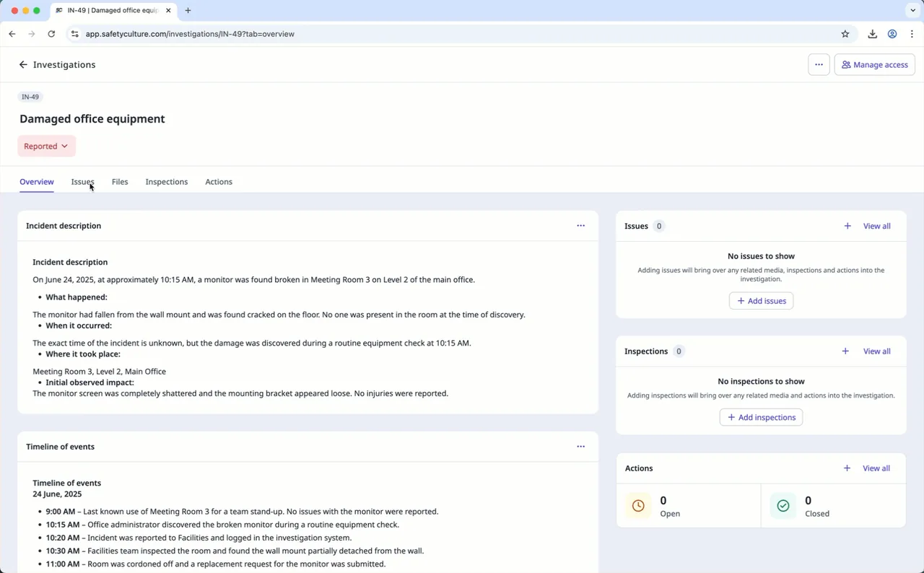Viewport: 924px width, 573px height.
Task: Switch to the Actions tab
Action: pyautogui.click(x=219, y=182)
